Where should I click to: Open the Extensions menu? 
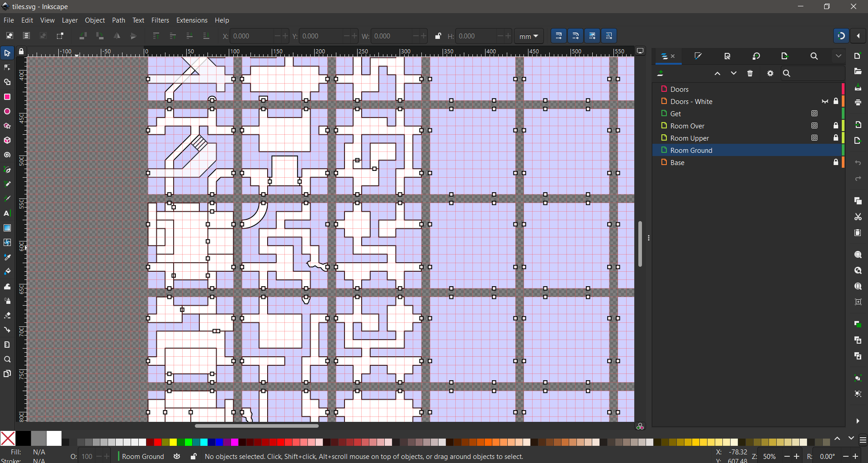pos(192,20)
